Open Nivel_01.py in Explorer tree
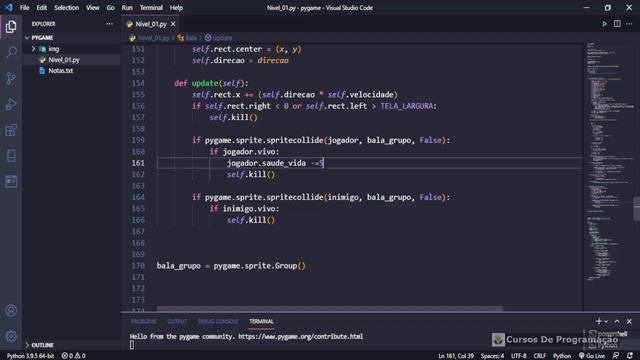640x360 pixels. coord(64,60)
